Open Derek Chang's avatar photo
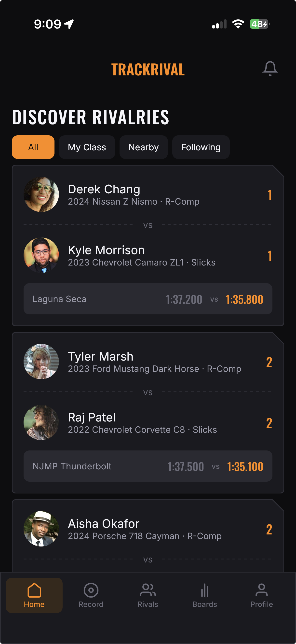This screenshot has width=296, height=644. click(41, 195)
